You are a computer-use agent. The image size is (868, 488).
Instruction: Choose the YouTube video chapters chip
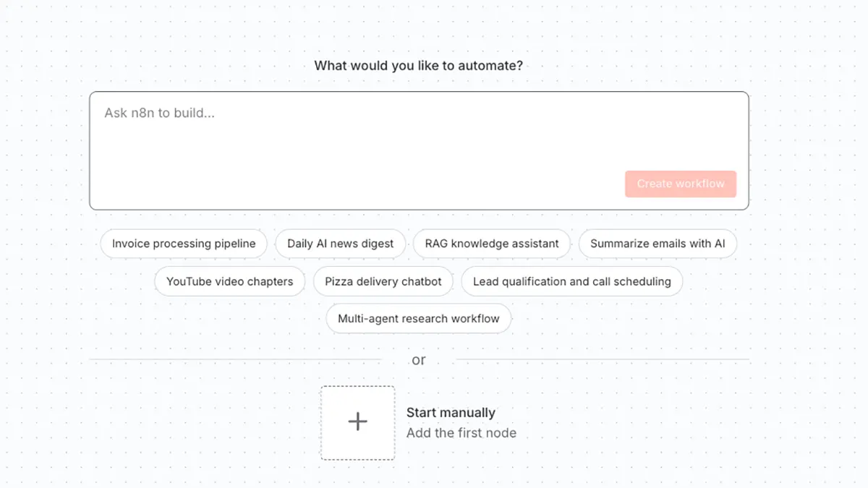(229, 281)
